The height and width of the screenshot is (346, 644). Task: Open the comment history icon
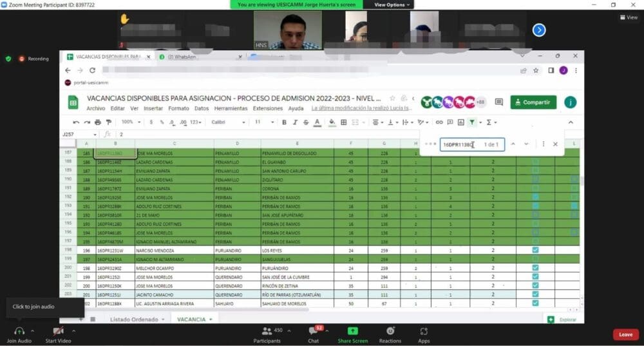point(499,102)
